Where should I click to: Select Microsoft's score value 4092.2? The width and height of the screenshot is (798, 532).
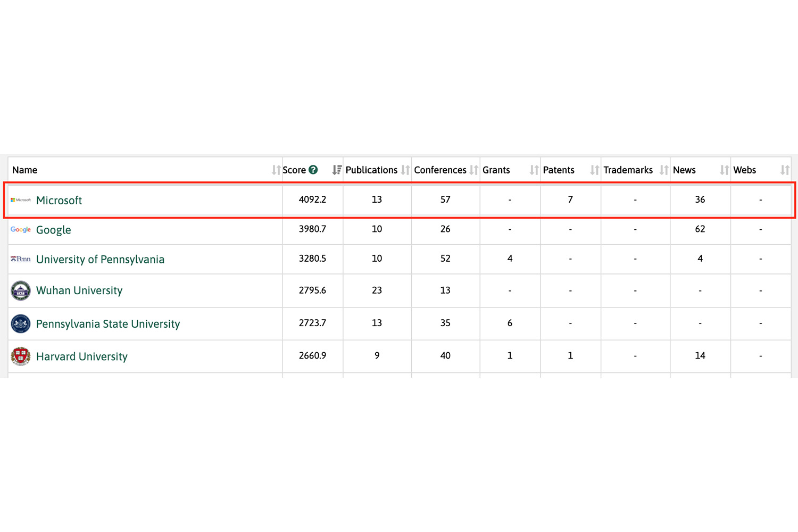coord(313,199)
